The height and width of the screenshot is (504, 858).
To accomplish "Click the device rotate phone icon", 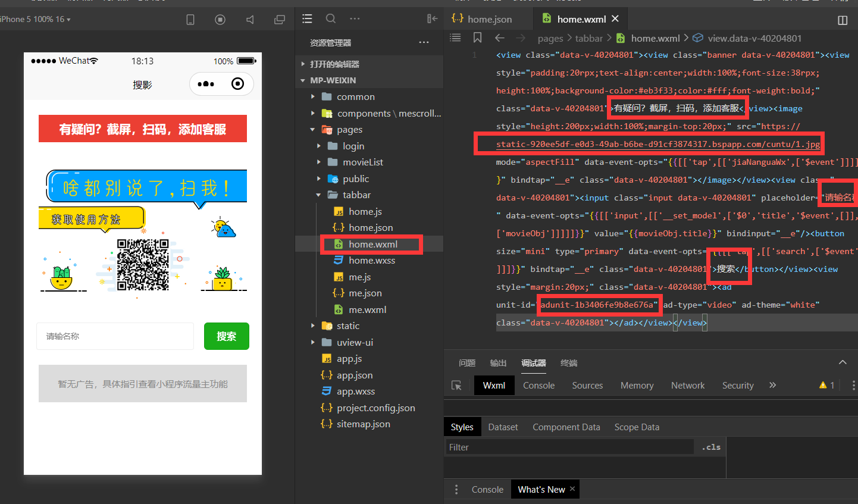I will 190,20.
